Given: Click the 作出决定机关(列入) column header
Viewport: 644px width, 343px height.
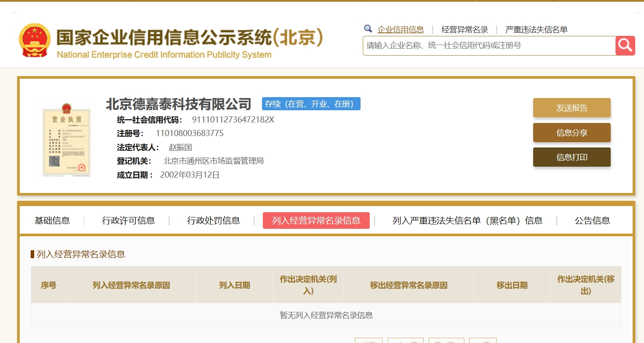Looking at the screenshot, I should 308,285.
